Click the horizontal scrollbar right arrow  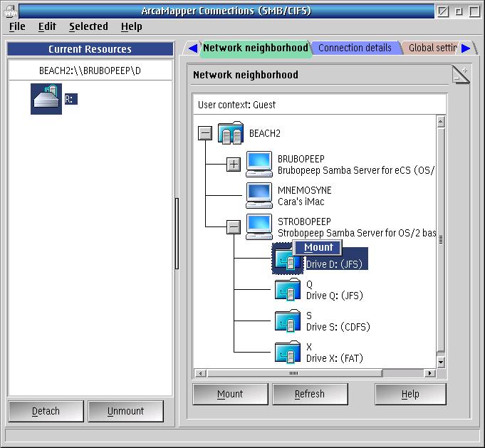(x=429, y=373)
